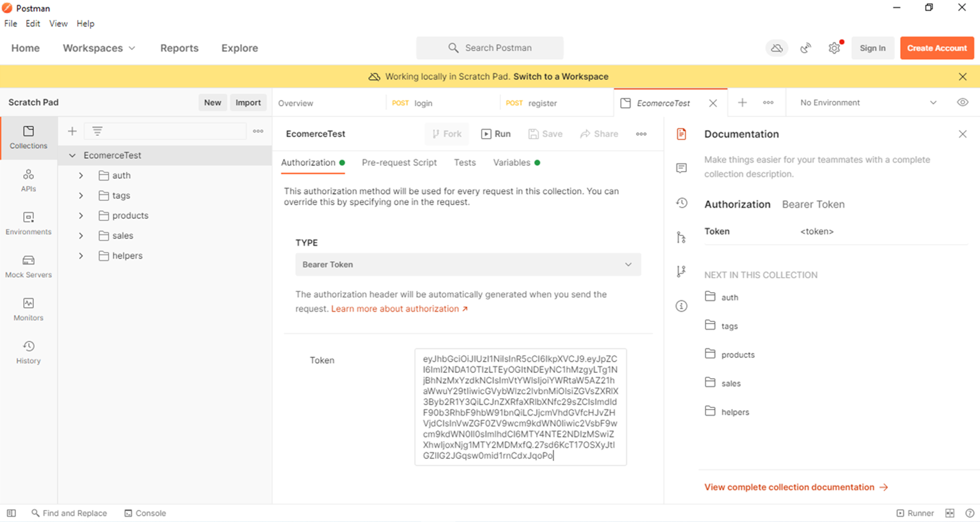Open the Pull requests icon in right sidebar
The image size is (980, 522).
(681, 237)
